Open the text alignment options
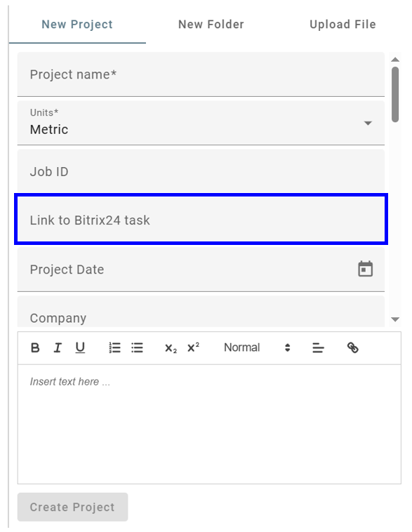The width and height of the screenshot is (412, 532). [318, 348]
